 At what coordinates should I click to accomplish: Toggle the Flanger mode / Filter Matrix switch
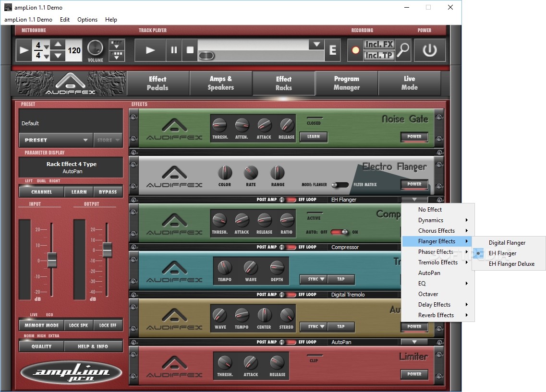[x=340, y=185]
